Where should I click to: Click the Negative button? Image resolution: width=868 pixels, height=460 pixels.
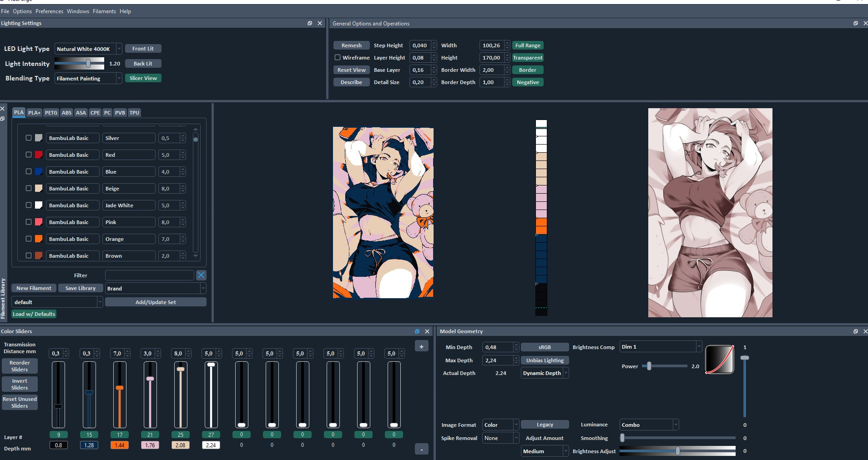point(528,82)
